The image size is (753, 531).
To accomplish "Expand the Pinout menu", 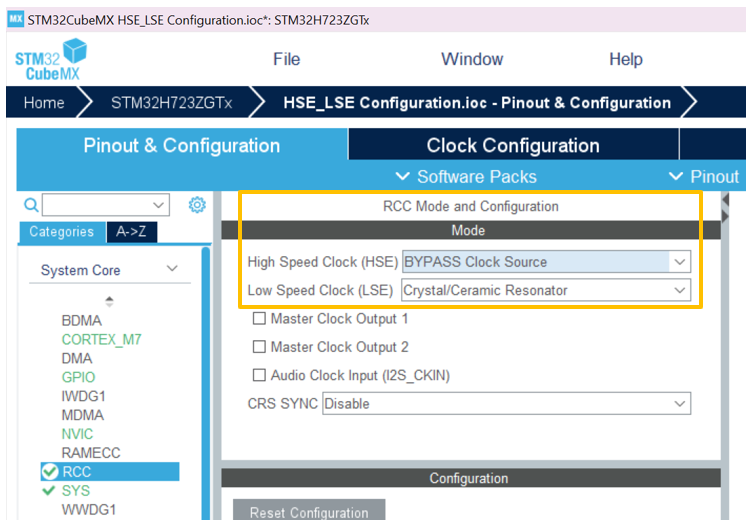I will tap(704, 177).
